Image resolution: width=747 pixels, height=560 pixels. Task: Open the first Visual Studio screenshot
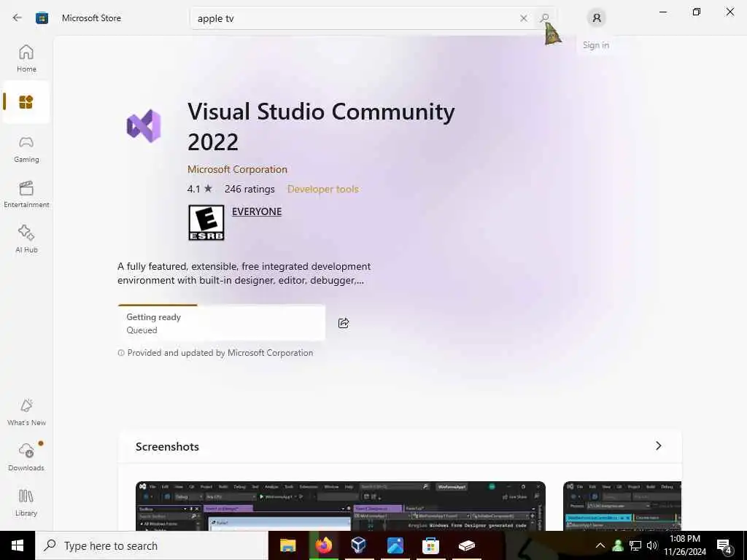341,506
